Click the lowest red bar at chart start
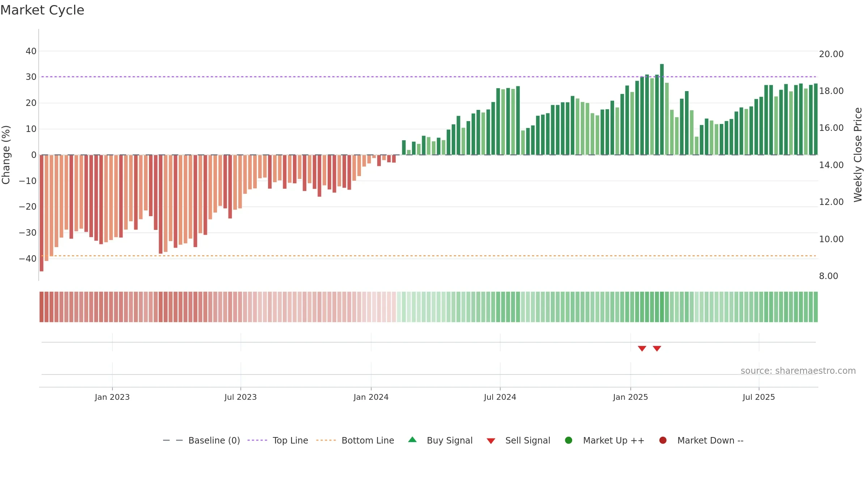Image resolution: width=868 pixels, height=488 pixels. point(42,213)
